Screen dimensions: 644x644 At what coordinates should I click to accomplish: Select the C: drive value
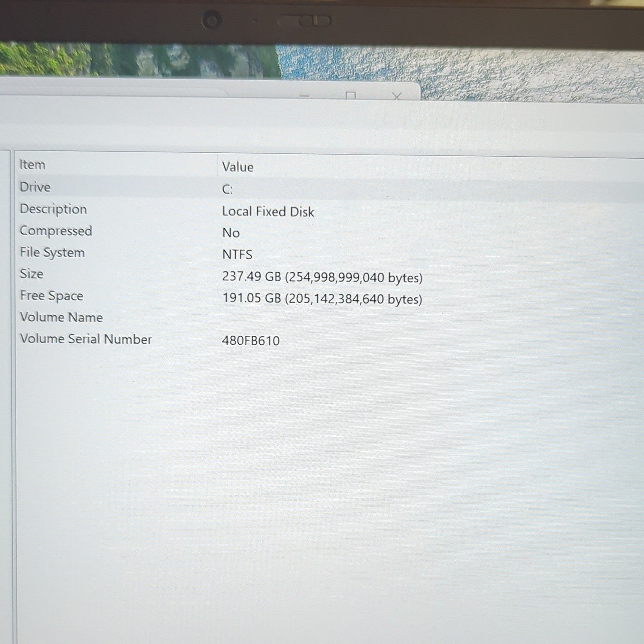click(x=227, y=189)
